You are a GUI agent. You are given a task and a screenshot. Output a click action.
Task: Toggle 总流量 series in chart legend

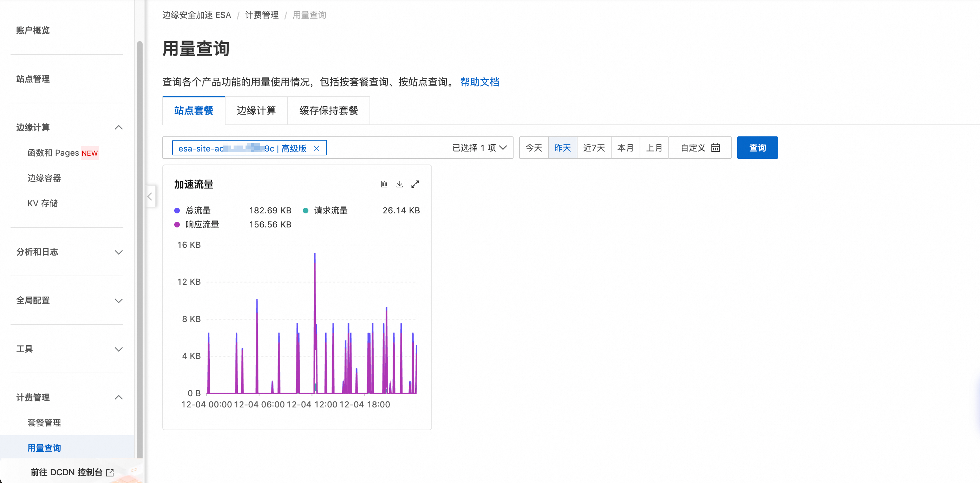tap(197, 211)
